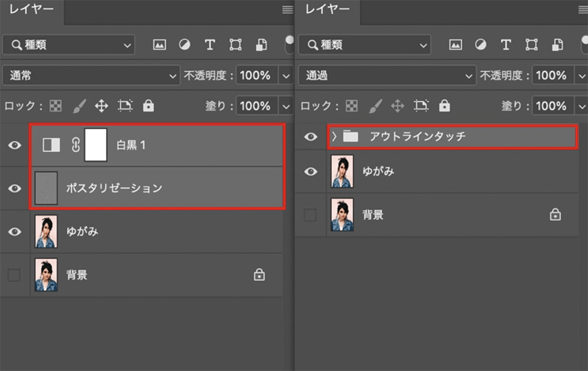Screen dimensions: 588x371
Task: Click lock position icon in left panel
Action: tap(101, 106)
